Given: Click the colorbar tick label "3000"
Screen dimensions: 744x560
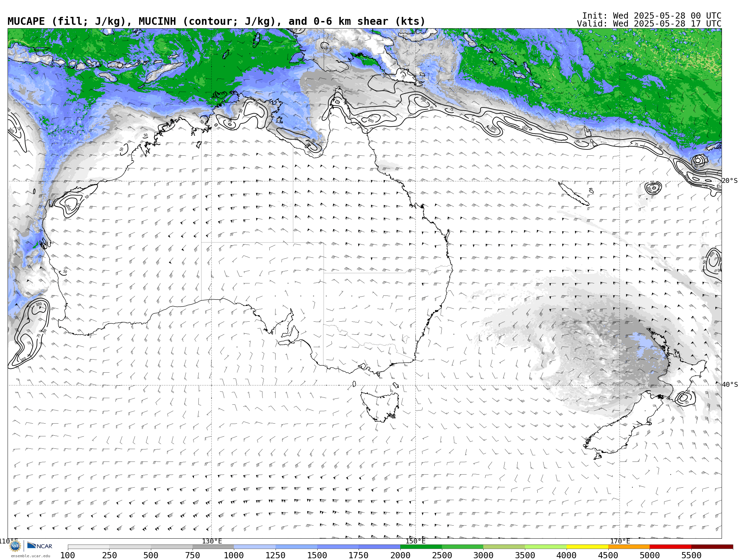Looking at the screenshot, I should pyautogui.click(x=483, y=556).
